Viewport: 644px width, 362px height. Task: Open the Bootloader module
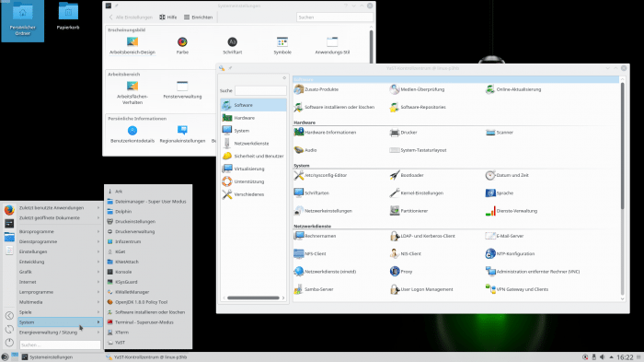[x=407, y=175]
